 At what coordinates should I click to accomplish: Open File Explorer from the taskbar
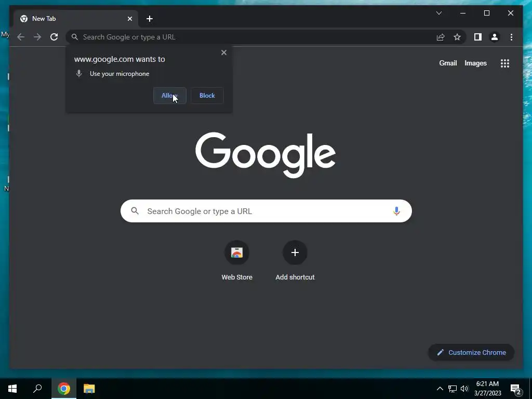tap(89, 389)
